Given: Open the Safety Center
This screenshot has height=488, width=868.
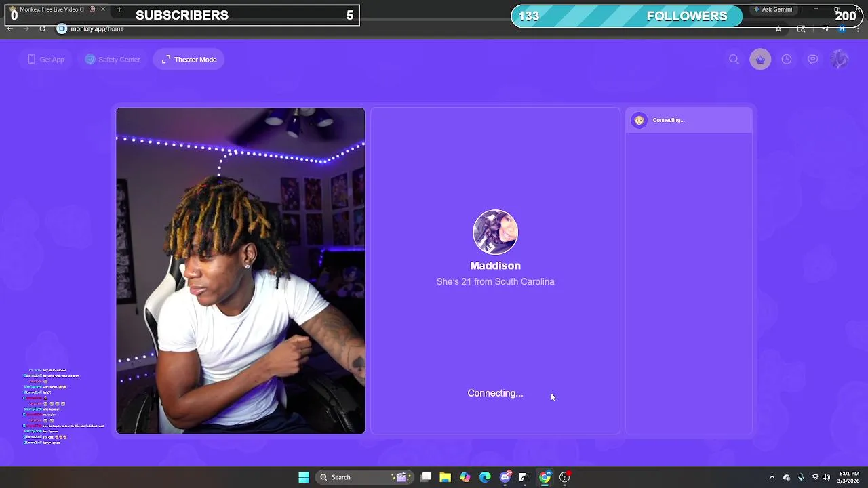Looking at the screenshot, I should pyautogui.click(x=113, y=60).
